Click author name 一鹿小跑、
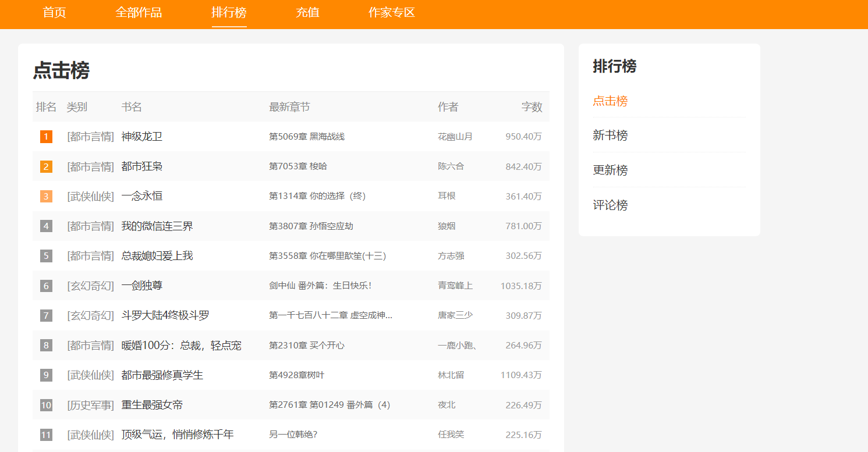 point(458,346)
